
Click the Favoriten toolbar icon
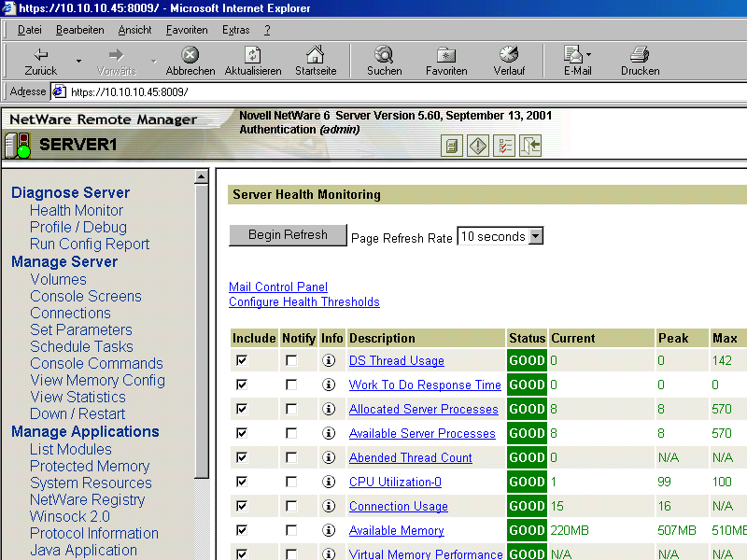coord(445,60)
